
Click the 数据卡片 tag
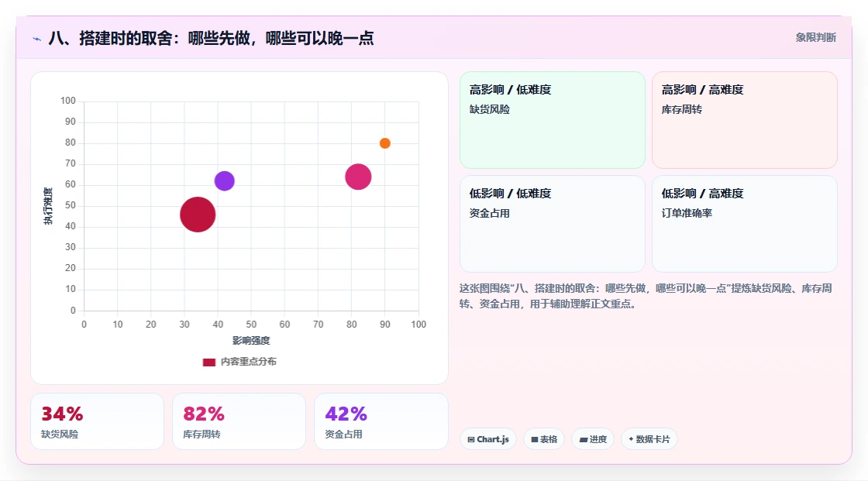[649, 439]
